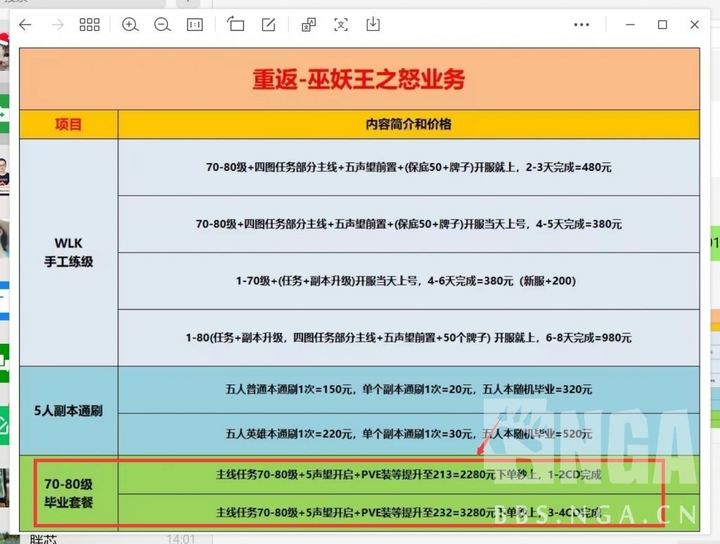Click the PVE装等提升至232=3280元 row
Viewport: 720px width, 544px height.
pyautogui.click(x=409, y=512)
